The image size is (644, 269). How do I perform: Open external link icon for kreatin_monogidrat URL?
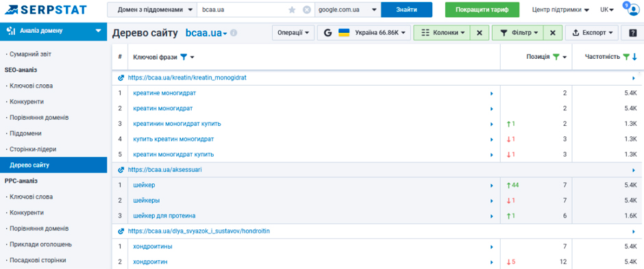point(121,77)
